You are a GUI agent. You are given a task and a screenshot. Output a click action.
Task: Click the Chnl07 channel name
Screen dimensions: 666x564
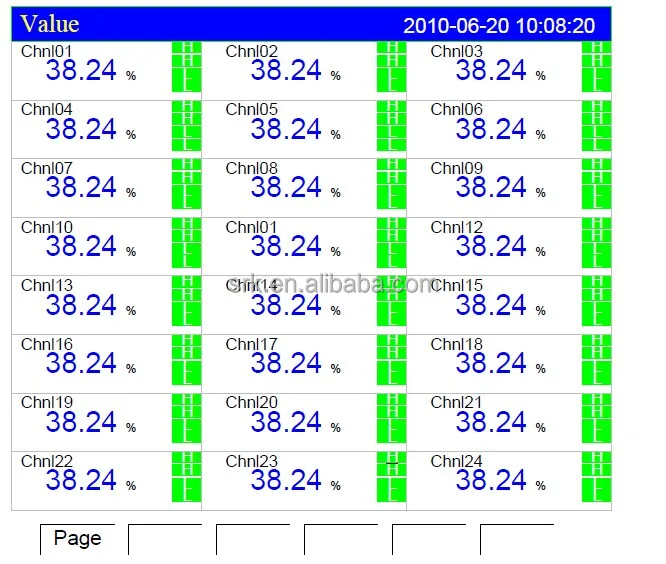(47, 168)
